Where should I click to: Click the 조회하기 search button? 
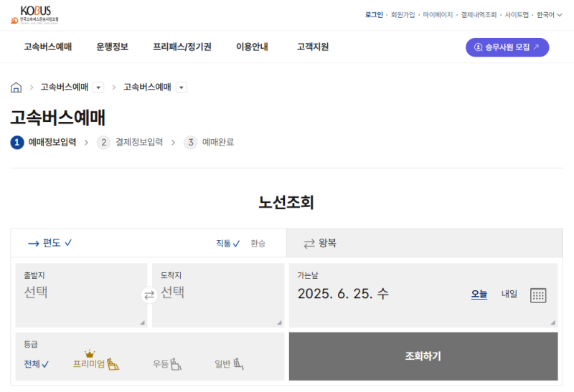pyautogui.click(x=423, y=356)
